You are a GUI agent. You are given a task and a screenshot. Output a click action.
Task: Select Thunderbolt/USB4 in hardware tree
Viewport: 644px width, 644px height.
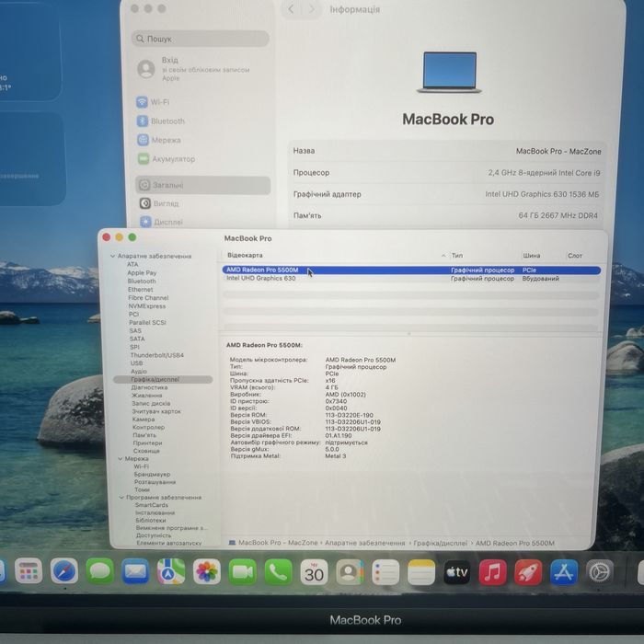pyautogui.click(x=157, y=355)
